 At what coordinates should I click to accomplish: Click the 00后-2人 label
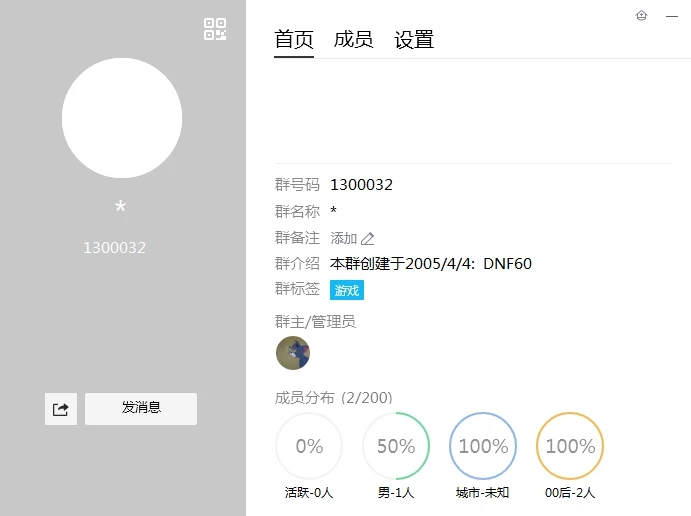(x=570, y=492)
